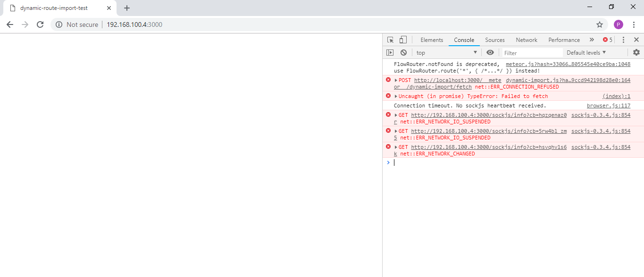This screenshot has height=277, width=644.
Task: Select the ERR_CONNECTION_REFUSED error text
Action: tap(517, 87)
